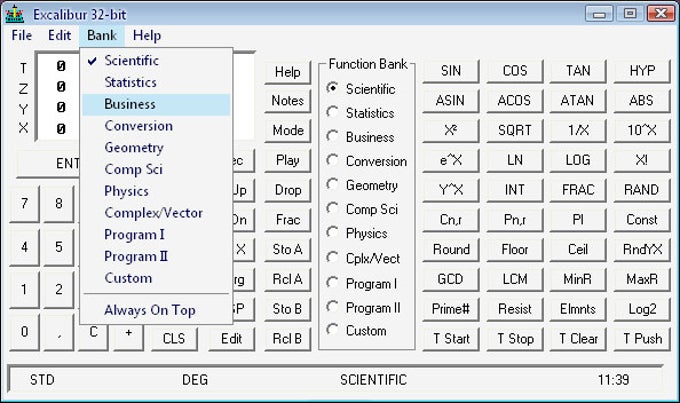Click the Y^X power button
Viewport: 680px width, 403px height.
click(x=451, y=190)
